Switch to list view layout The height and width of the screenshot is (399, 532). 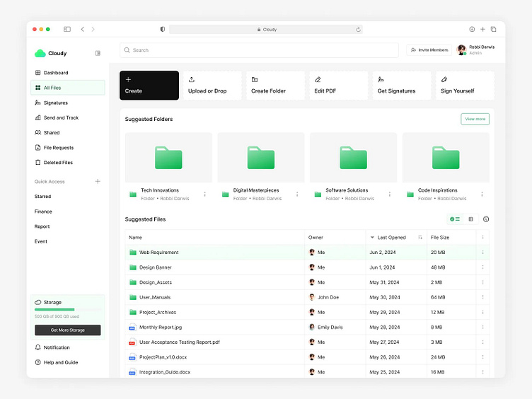point(455,219)
